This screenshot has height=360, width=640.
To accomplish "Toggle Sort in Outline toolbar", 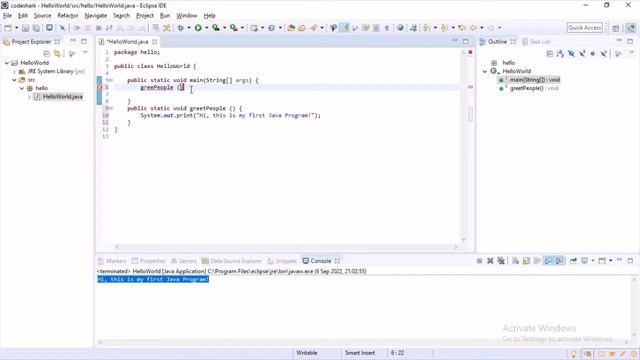I will point(560,53).
